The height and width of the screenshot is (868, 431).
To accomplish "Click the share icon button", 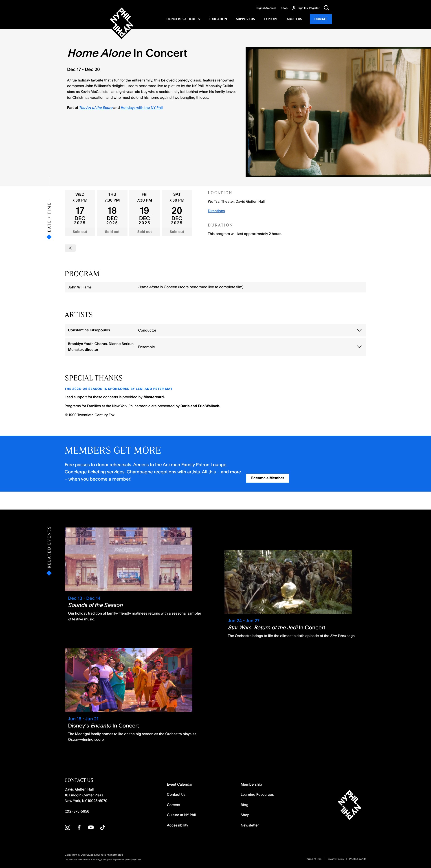I will point(70,248).
